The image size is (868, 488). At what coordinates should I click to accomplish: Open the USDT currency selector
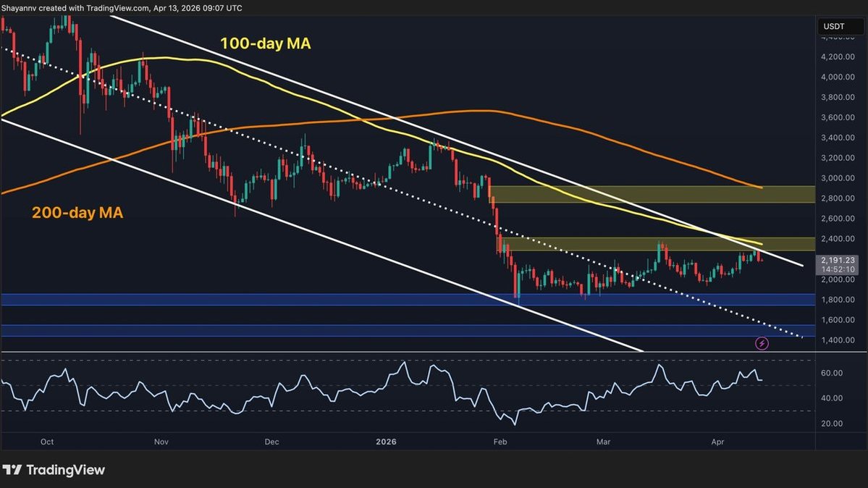833,28
